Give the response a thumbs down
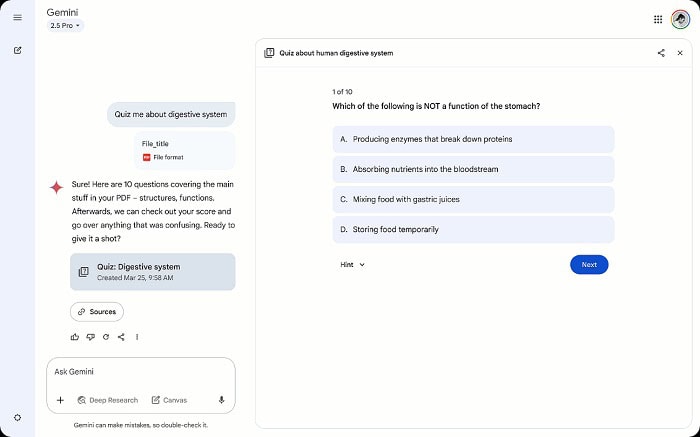This screenshot has height=437, width=700. 90,337
